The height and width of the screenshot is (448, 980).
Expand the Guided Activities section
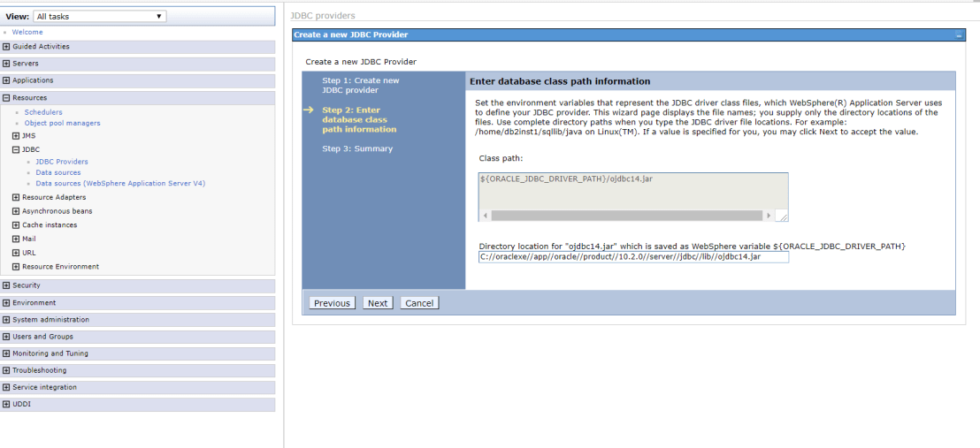[7, 47]
